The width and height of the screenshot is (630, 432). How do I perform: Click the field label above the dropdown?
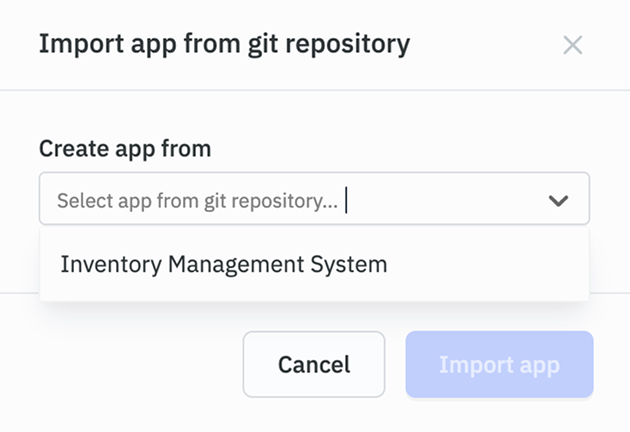click(x=125, y=149)
